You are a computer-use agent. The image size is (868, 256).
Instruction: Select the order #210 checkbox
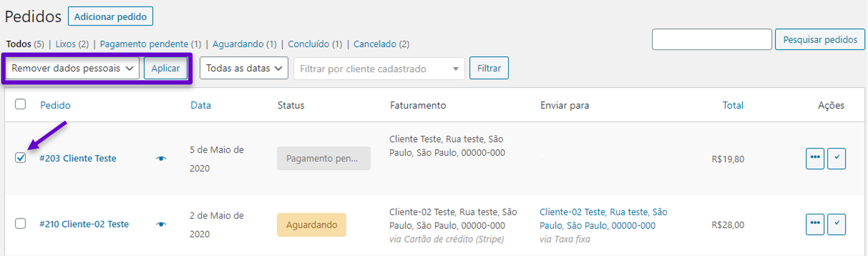21,223
